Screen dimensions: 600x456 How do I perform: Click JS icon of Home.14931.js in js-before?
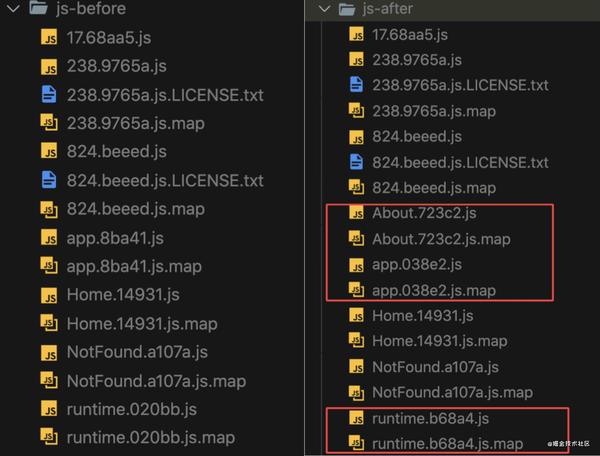(x=49, y=295)
